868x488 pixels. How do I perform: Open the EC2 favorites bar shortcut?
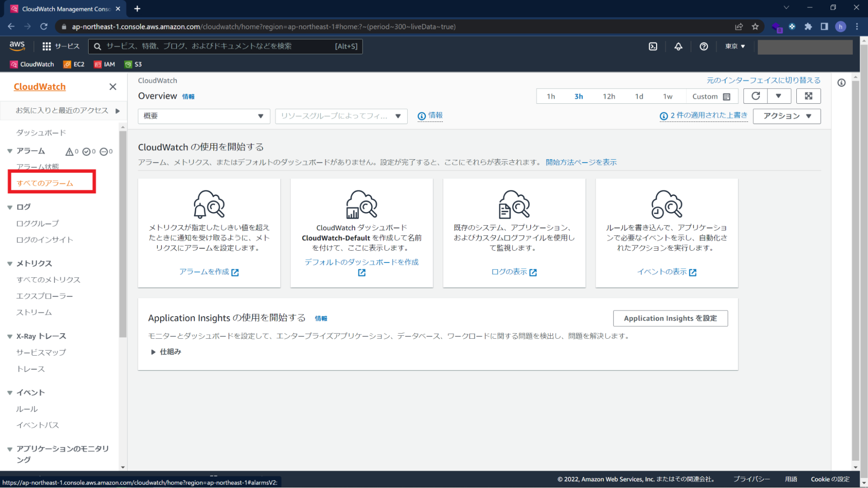click(74, 64)
